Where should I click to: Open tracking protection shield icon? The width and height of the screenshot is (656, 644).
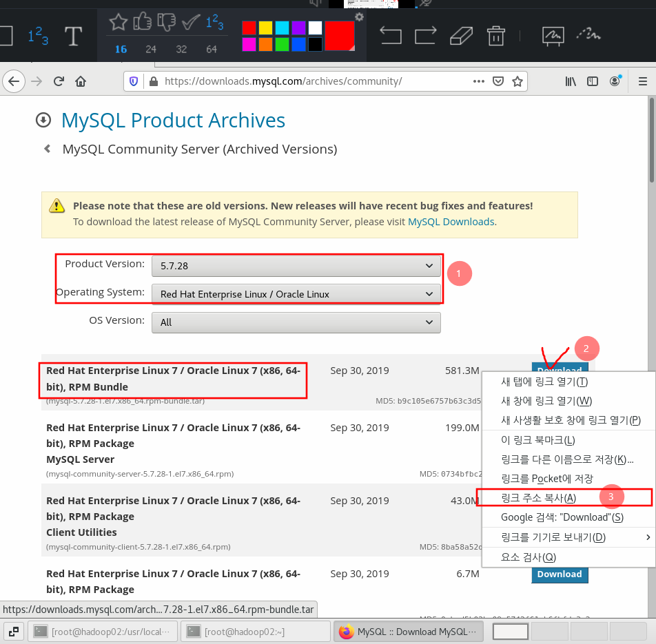coord(134,81)
